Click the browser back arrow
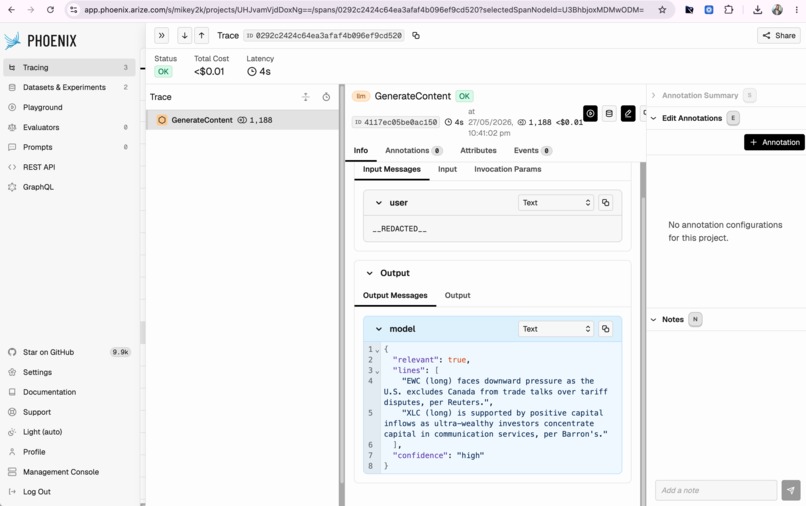 coord(11,10)
